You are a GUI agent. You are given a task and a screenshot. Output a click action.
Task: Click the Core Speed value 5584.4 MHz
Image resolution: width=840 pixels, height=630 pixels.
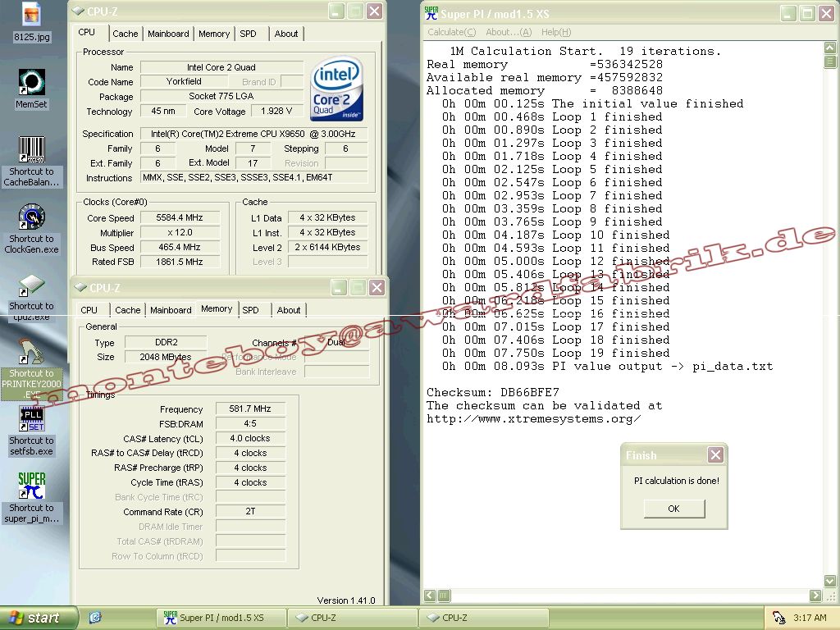(180, 217)
